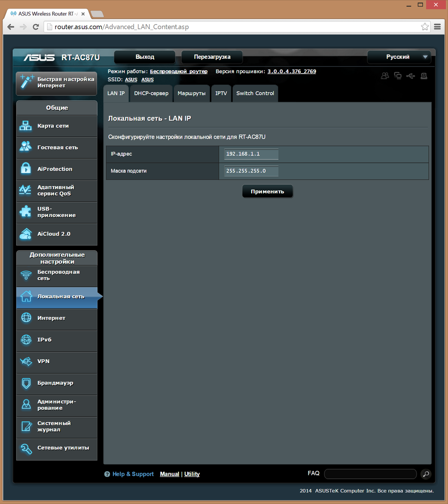The width and height of the screenshot is (448, 504).
Task: Focus the Маска подсети input field
Action: (x=251, y=171)
